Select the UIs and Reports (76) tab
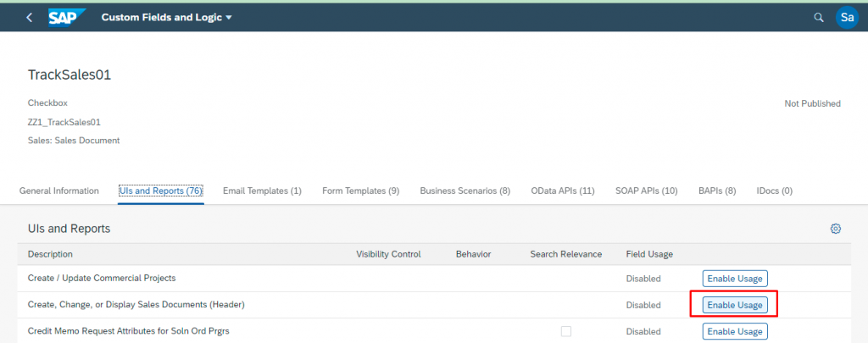Viewport: 868px width, 343px height. 161,191
